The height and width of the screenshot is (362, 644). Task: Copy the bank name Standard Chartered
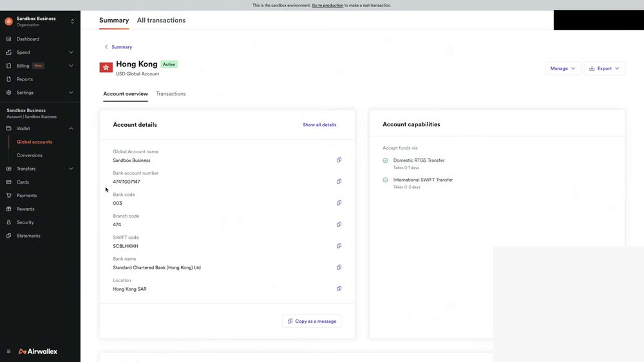339,267
